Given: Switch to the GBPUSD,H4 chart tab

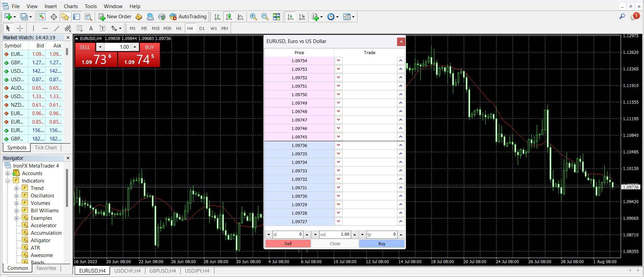Looking at the screenshot, I should [x=162, y=271].
